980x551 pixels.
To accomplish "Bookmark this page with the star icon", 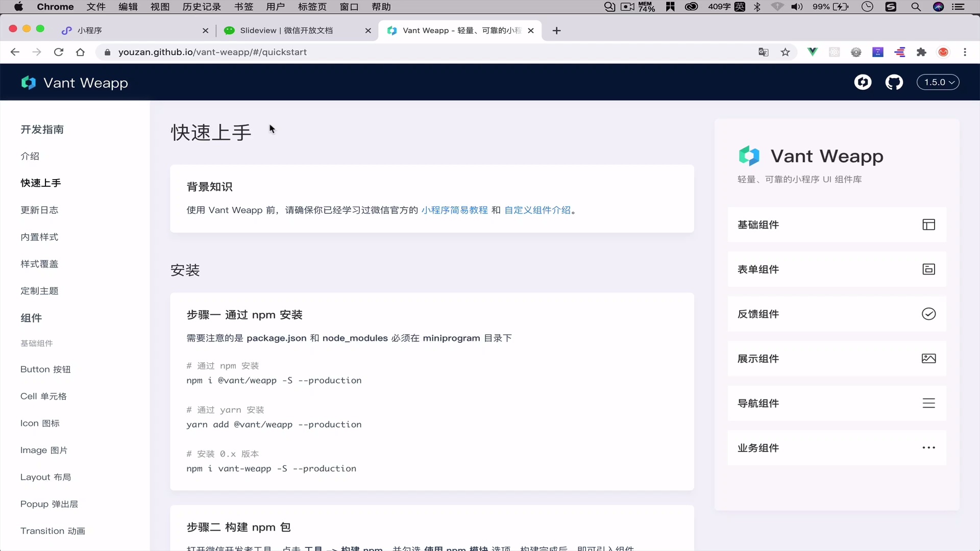I will [x=785, y=52].
